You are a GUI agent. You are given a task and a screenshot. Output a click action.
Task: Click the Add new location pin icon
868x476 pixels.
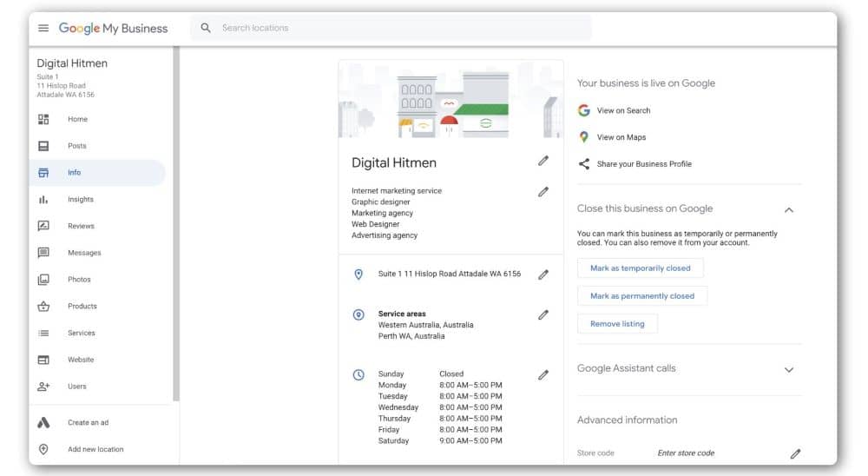point(43,449)
